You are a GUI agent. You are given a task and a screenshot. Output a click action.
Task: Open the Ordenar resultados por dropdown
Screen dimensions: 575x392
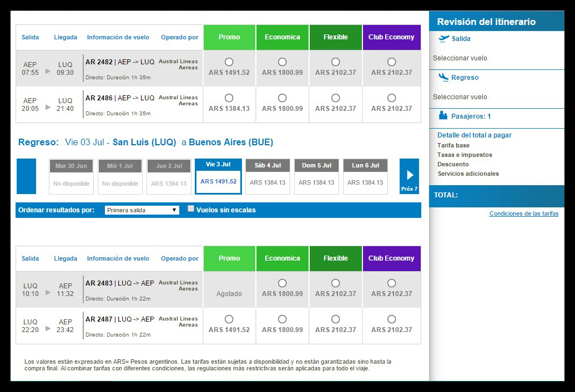point(142,210)
